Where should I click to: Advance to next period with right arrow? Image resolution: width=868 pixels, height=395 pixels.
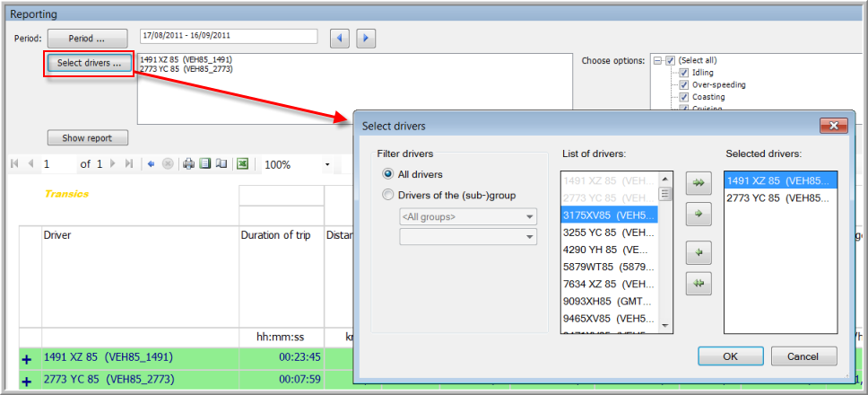coord(365,39)
